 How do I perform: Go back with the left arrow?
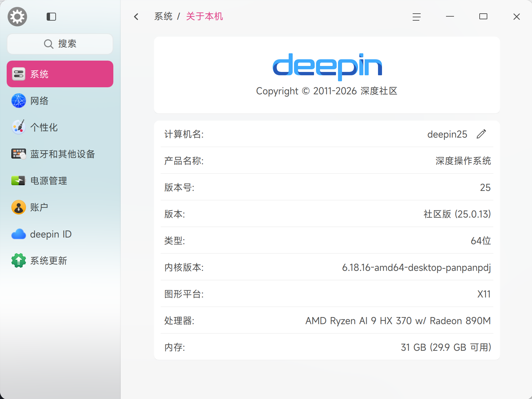pyautogui.click(x=136, y=17)
